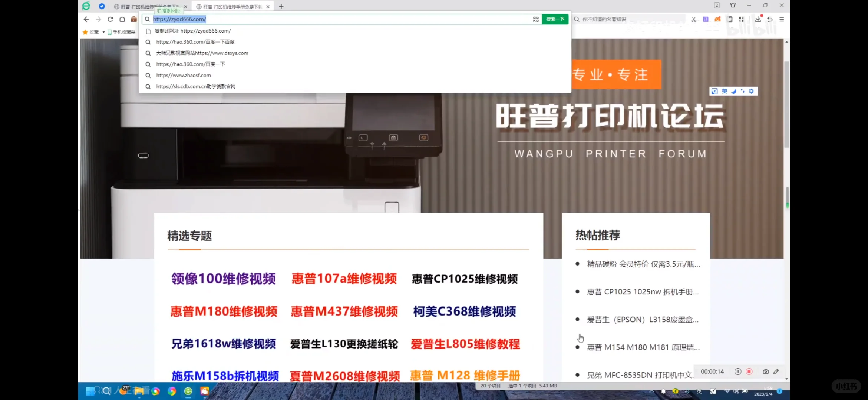Open the downloads icon with red badge
Viewport: 868px width, 400px height.
[x=758, y=19]
